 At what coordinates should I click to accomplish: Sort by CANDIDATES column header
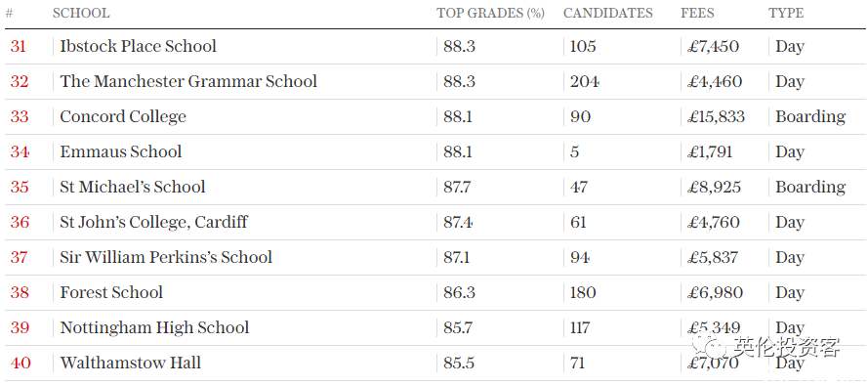click(608, 14)
